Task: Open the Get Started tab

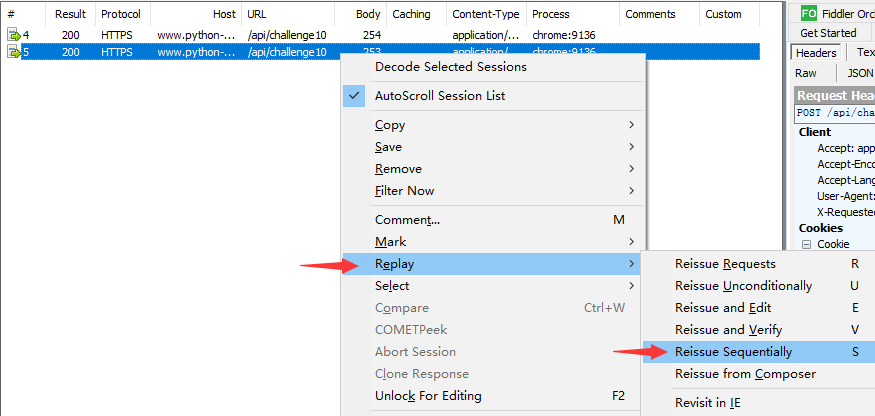Action: 828,33
